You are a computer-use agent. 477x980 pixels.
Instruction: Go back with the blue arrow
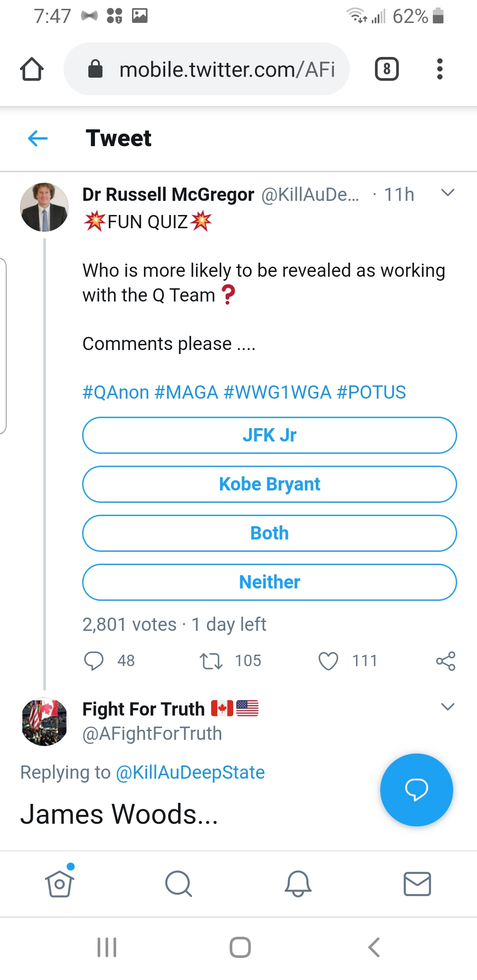(38, 138)
